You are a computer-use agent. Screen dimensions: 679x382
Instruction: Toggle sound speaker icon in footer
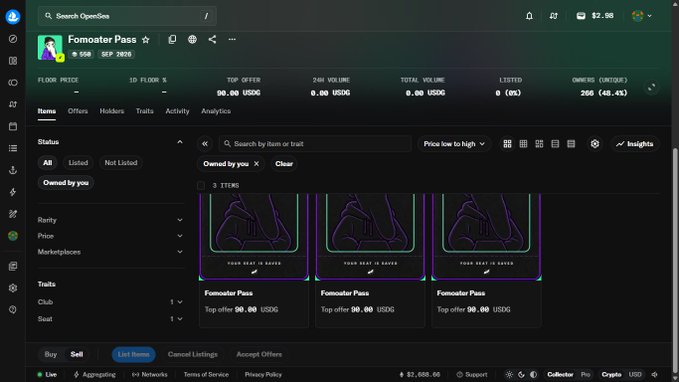[x=655, y=375]
